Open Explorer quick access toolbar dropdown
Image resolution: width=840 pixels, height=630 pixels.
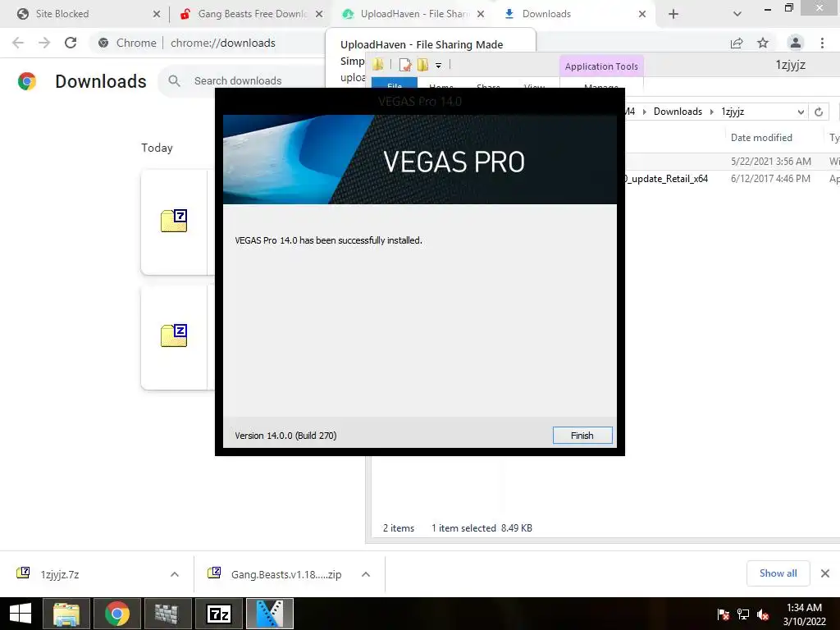pos(438,66)
